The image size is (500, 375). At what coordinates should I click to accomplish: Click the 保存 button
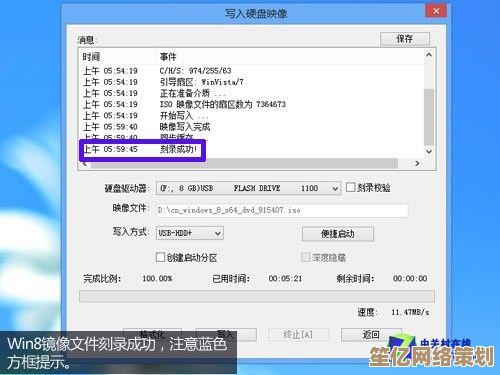[x=405, y=39]
